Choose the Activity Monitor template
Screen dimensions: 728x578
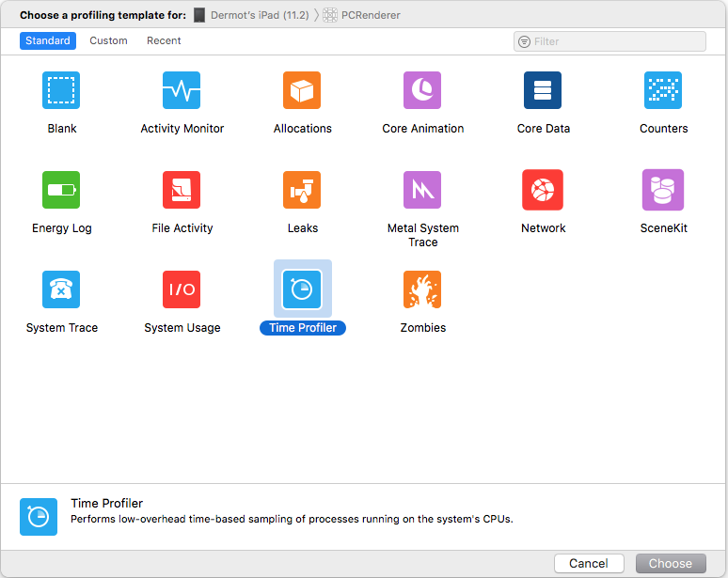pos(182,91)
